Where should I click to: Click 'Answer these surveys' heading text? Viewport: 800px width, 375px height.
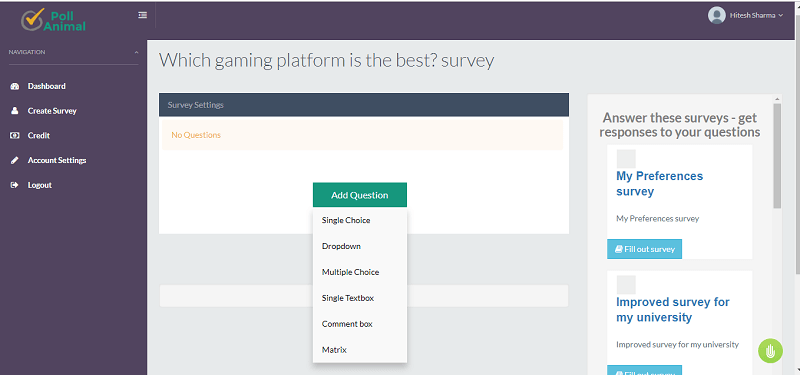click(680, 125)
